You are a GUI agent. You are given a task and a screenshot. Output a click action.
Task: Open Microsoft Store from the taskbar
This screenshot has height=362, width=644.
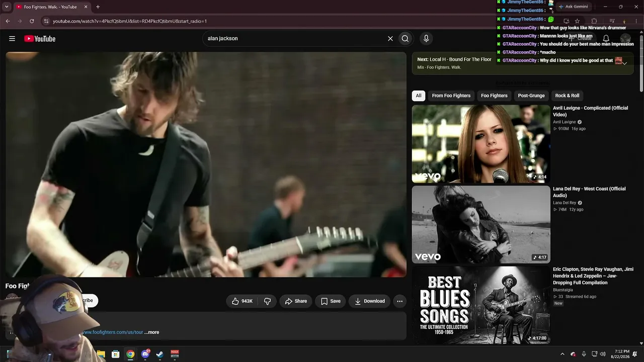(x=115, y=354)
